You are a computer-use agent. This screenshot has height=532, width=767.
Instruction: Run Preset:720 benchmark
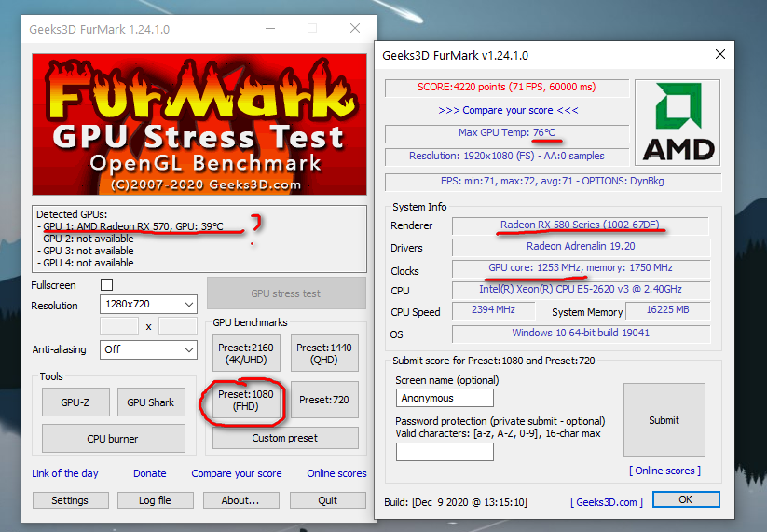click(324, 400)
